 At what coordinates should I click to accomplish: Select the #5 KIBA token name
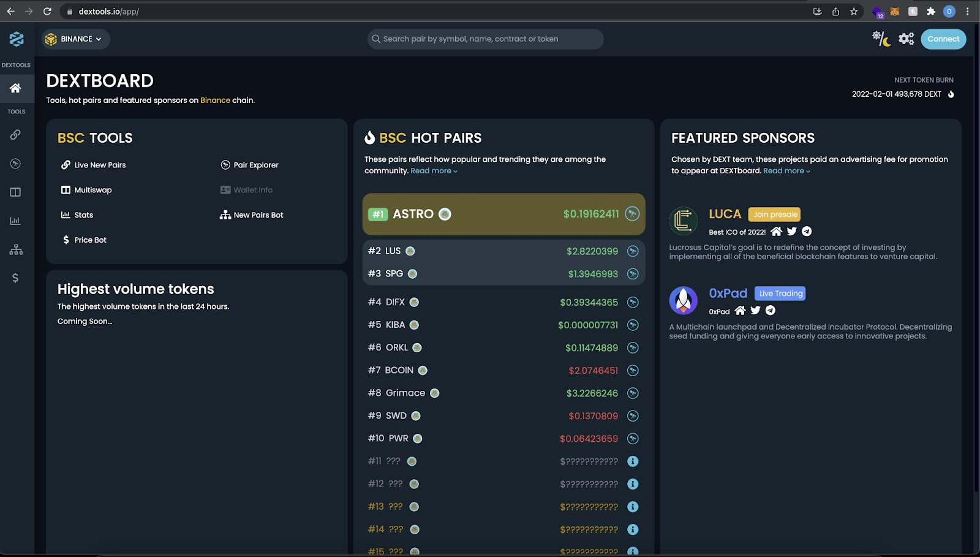396,325
